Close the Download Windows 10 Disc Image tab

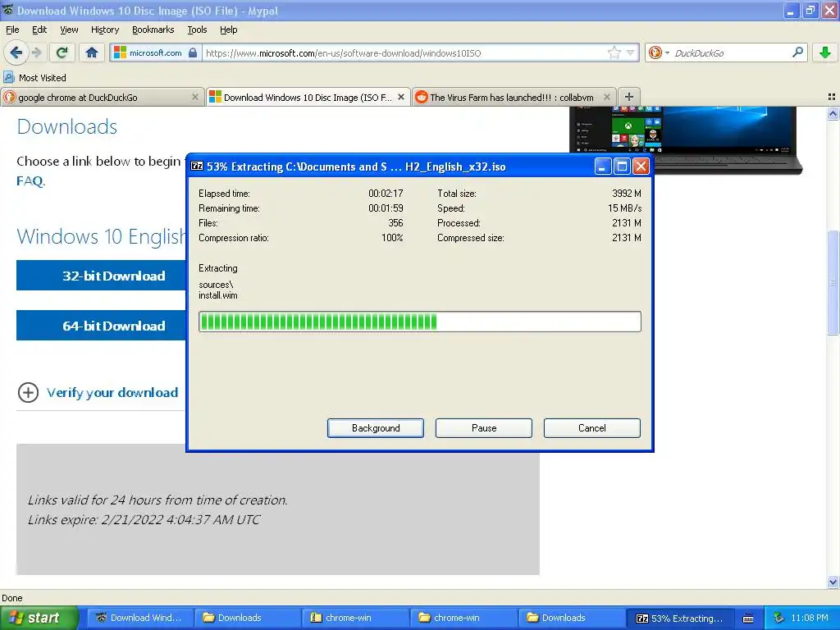coord(400,97)
